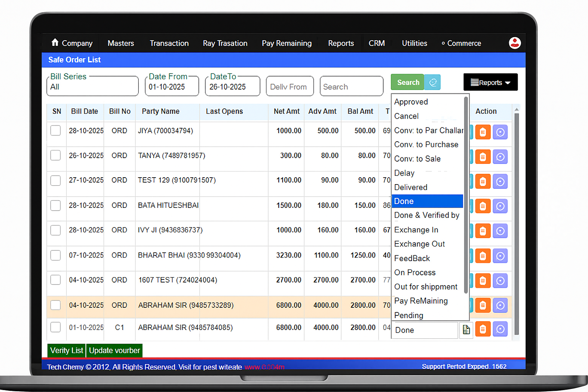This screenshot has height=392, width=588.
Task: Click the purple circular icon on TANYA's row
Action: (x=500, y=157)
